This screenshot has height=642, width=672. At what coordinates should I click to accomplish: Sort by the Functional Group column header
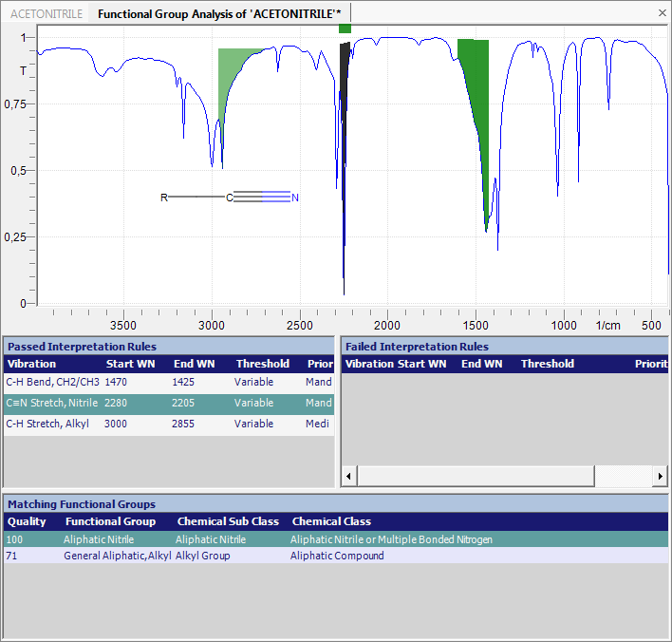point(110,521)
